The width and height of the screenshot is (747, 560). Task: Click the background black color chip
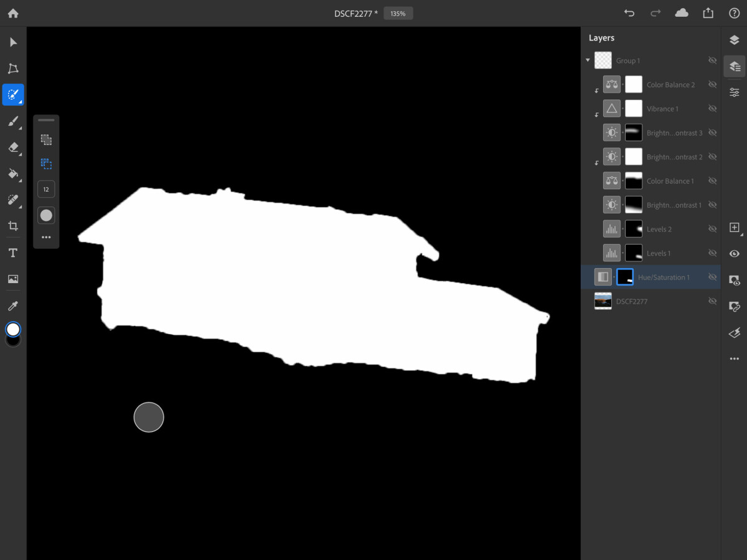13,341
